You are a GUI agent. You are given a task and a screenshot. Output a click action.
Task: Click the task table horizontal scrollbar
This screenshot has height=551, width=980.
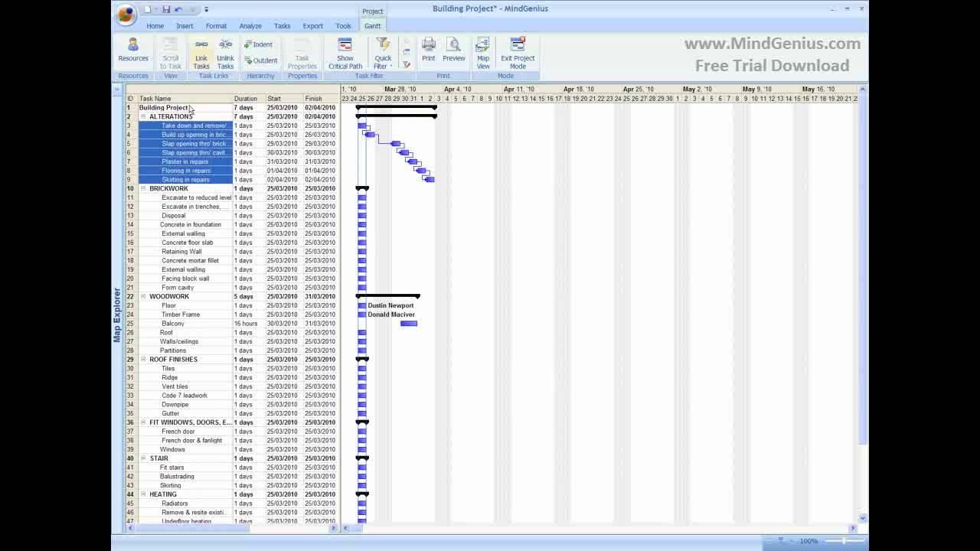191,528
